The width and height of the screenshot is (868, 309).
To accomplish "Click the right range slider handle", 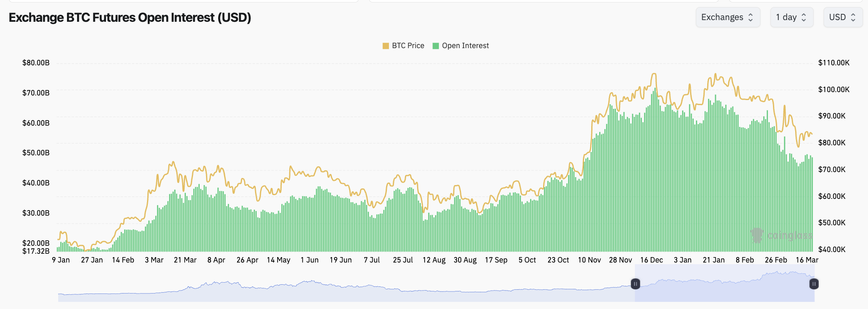I will coord(814,284).
